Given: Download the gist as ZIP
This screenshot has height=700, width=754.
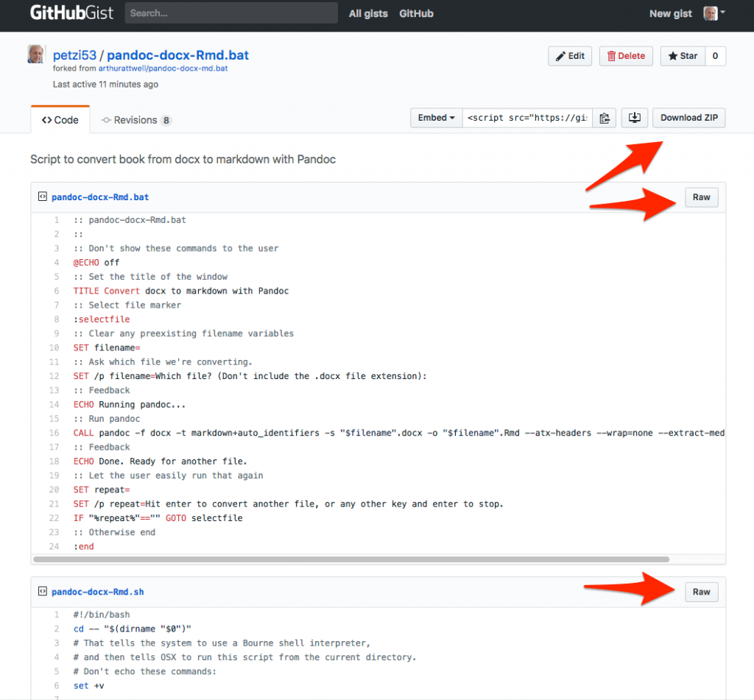Looking at the screenshot, I should [688, 118].
